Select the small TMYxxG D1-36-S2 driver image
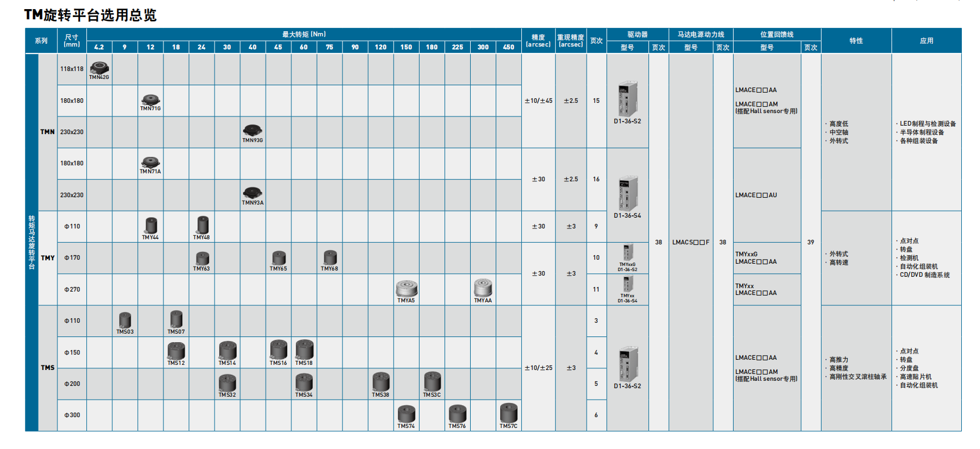Image resolution: width=980 pixels, height=449 pixels. [627, 253]
